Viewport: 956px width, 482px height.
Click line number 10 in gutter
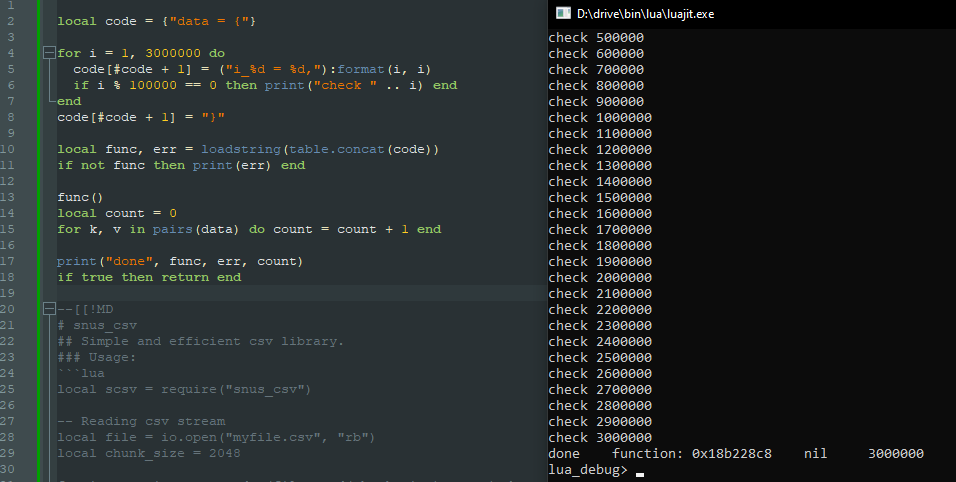tap(8, 149)
